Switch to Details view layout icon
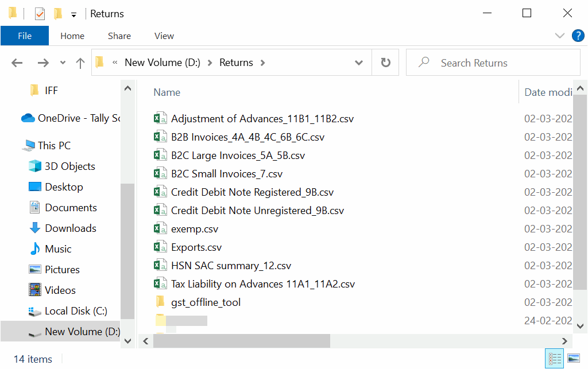 (x=554, y=359)
